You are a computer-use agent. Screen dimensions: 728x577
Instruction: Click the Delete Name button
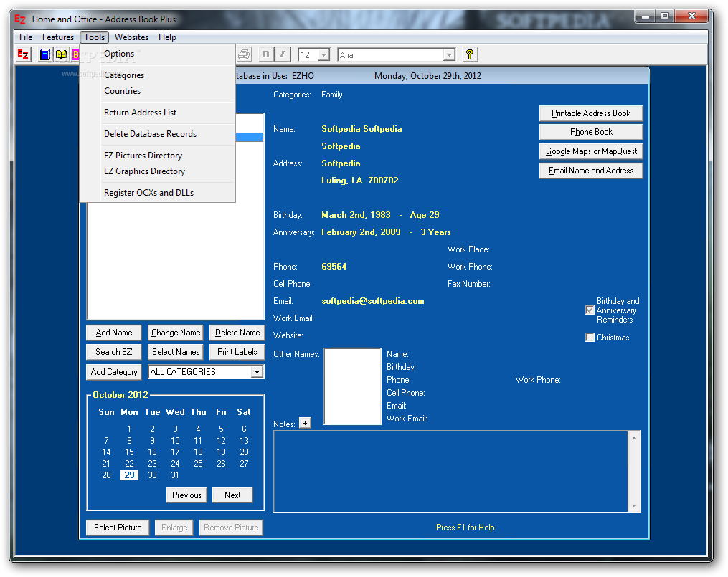(237, 333)
